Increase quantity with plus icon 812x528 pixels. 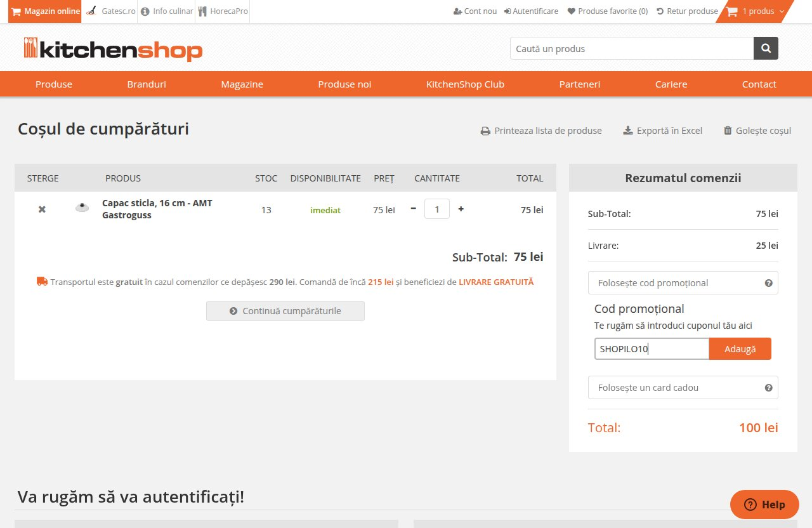(461, 209)
